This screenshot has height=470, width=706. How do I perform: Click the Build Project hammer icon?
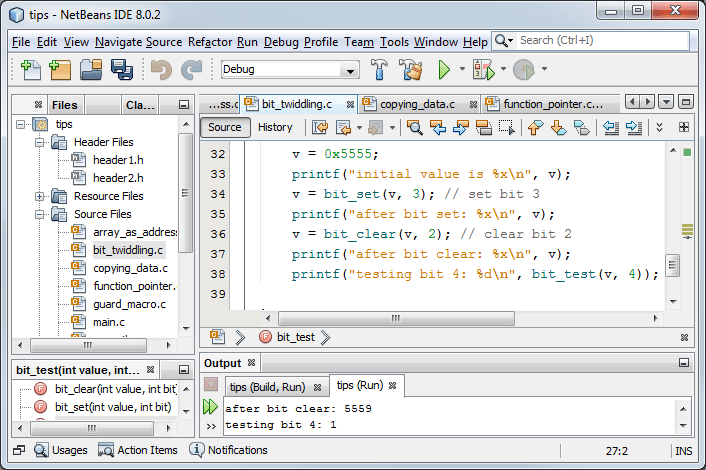tap(379, 69)
